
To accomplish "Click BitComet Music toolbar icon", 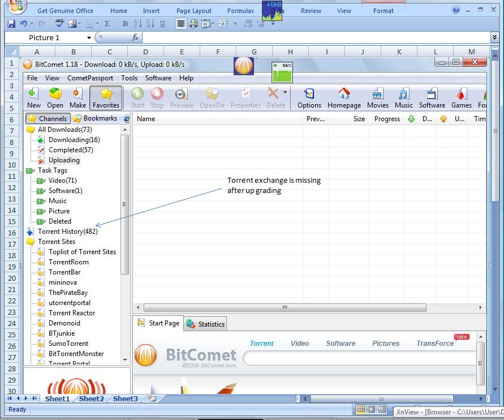I will pos(404,98).
